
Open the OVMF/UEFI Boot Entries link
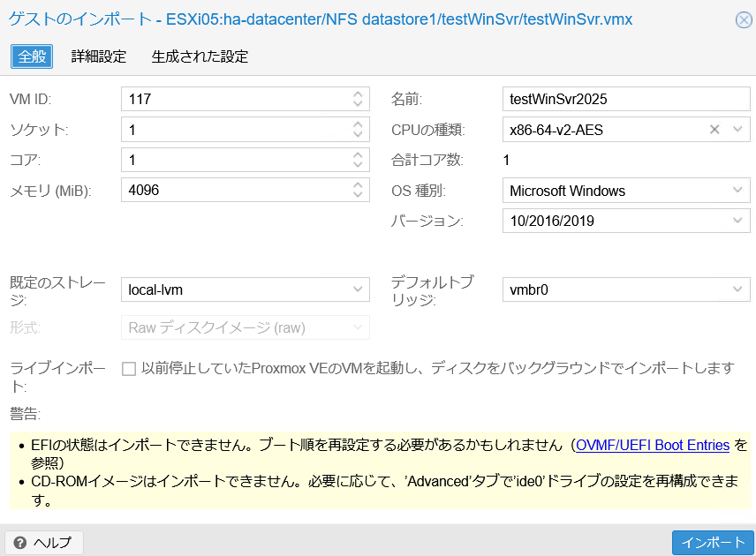coord(652,446)
